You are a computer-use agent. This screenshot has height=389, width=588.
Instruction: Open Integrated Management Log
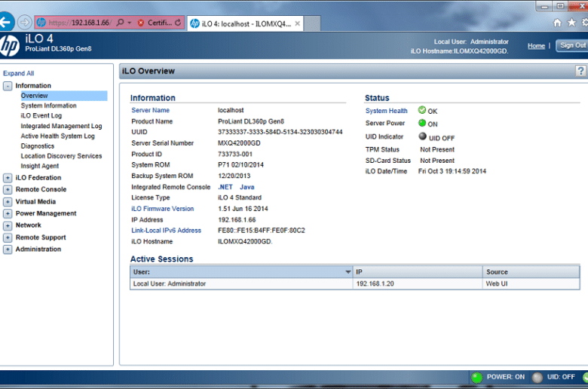61,126
